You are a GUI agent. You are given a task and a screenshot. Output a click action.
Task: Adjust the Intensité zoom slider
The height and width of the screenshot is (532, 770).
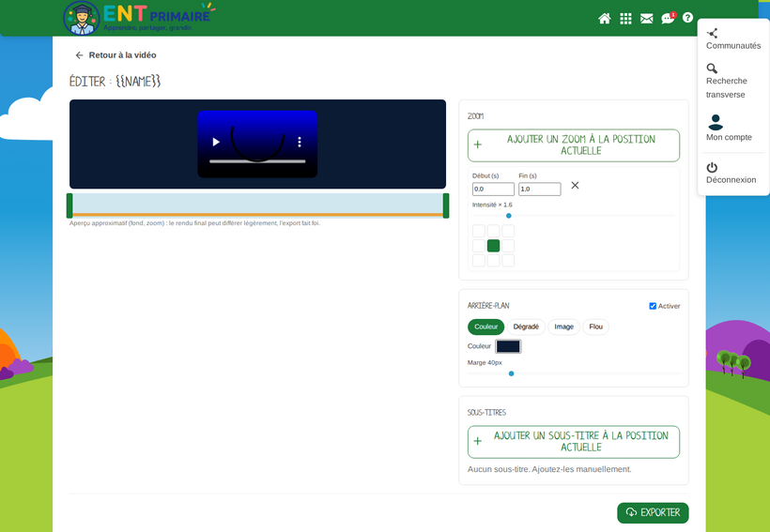point(574,216)
